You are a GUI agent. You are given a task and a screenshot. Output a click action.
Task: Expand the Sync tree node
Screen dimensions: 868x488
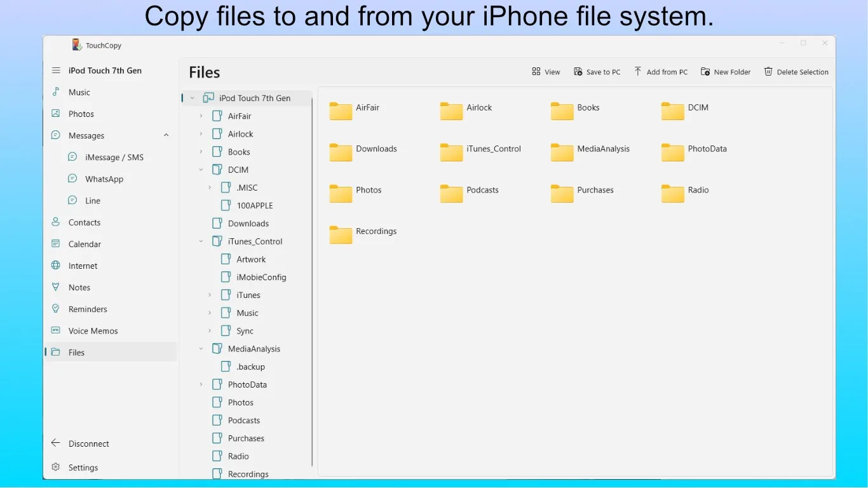pos(210,330)
